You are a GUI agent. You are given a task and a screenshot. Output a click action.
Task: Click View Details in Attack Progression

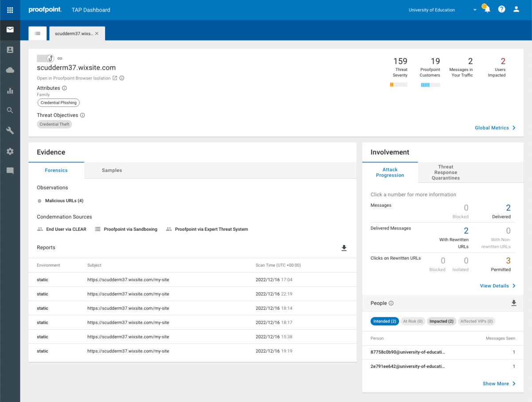[x=497, y=286]
